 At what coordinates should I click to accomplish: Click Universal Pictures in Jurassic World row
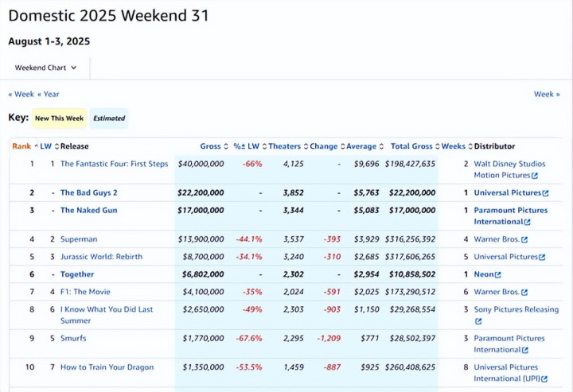[506, 257]
